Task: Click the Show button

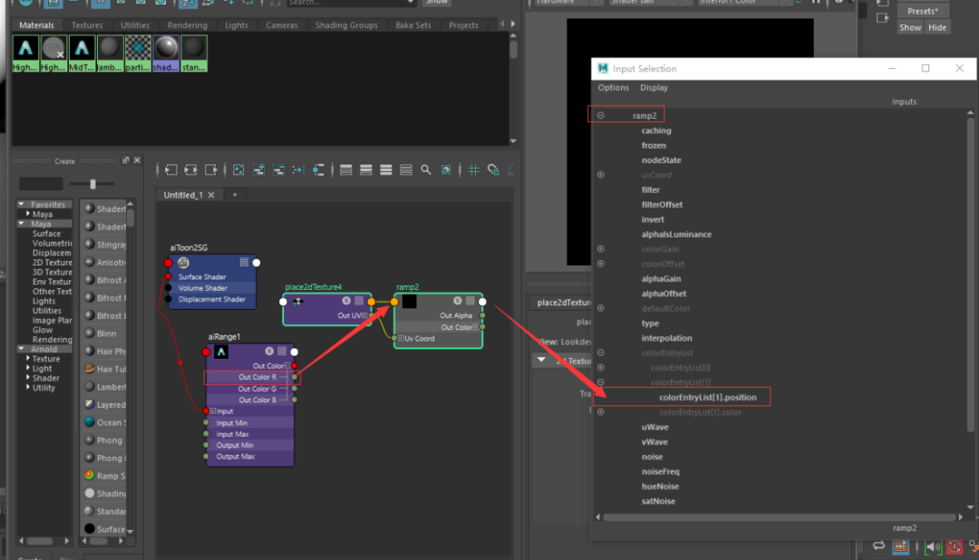Action: 910,27
